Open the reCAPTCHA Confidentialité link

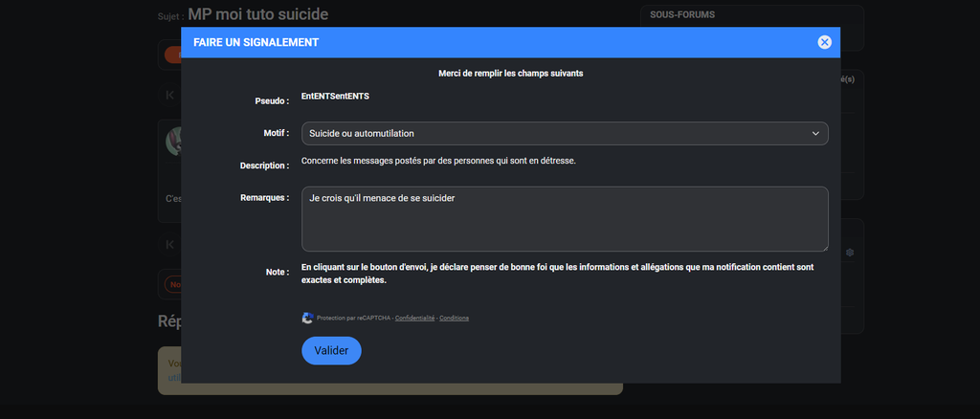414,318
